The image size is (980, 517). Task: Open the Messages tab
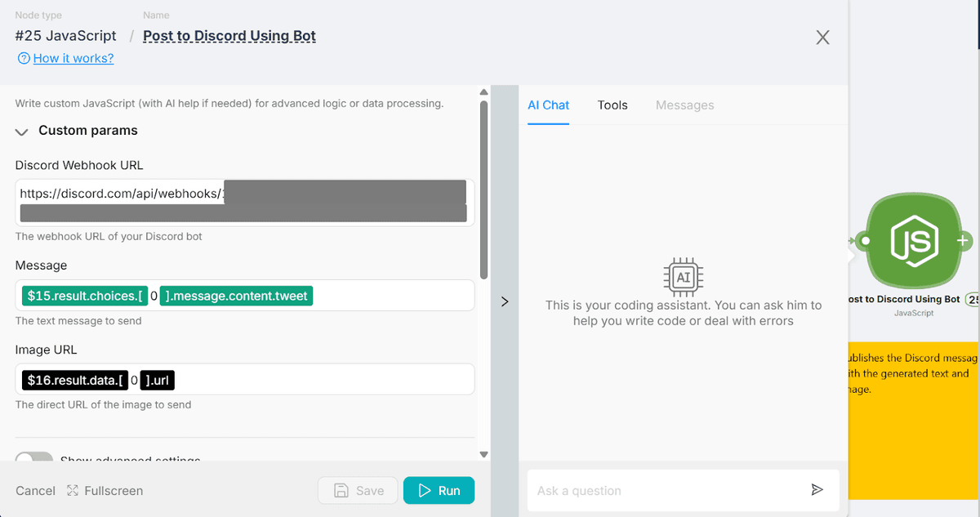684,105
